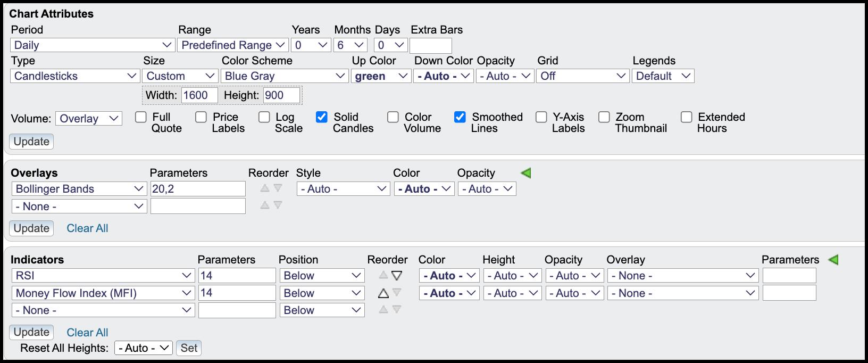Click the Bollinger Bands reorder up arrow
868x363 pixels.
pos(265,188)
